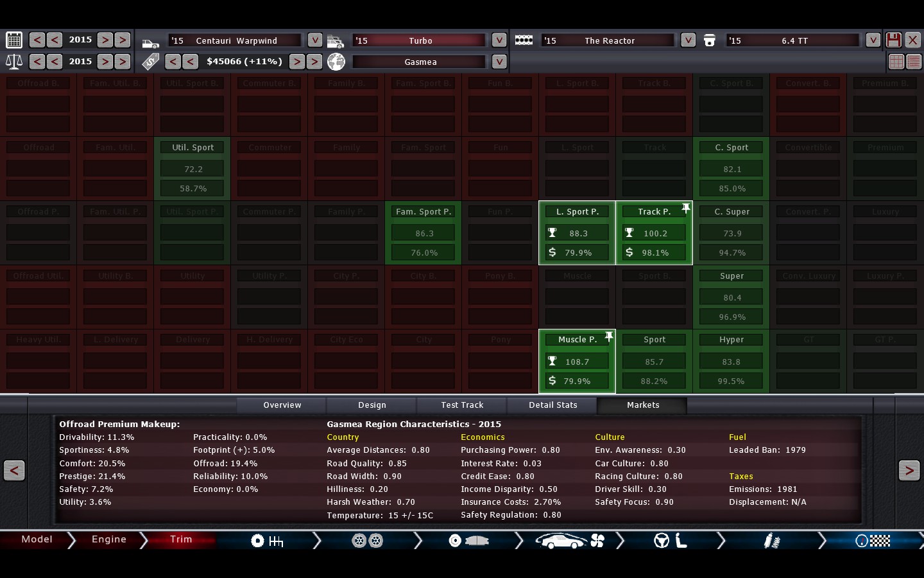924x578 pixels.
Task: Click dollar icon in Muscle P. cell
Action: coord(552,381)
